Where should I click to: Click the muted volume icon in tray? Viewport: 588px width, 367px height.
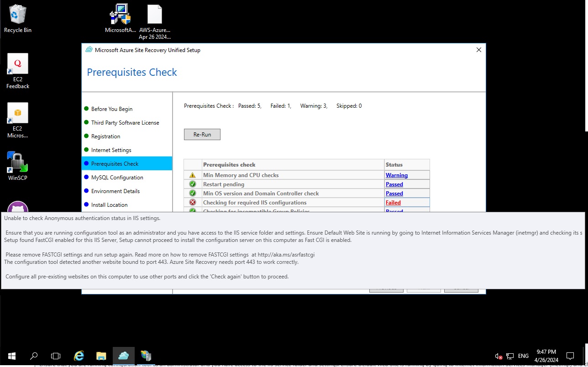point(499,356)
